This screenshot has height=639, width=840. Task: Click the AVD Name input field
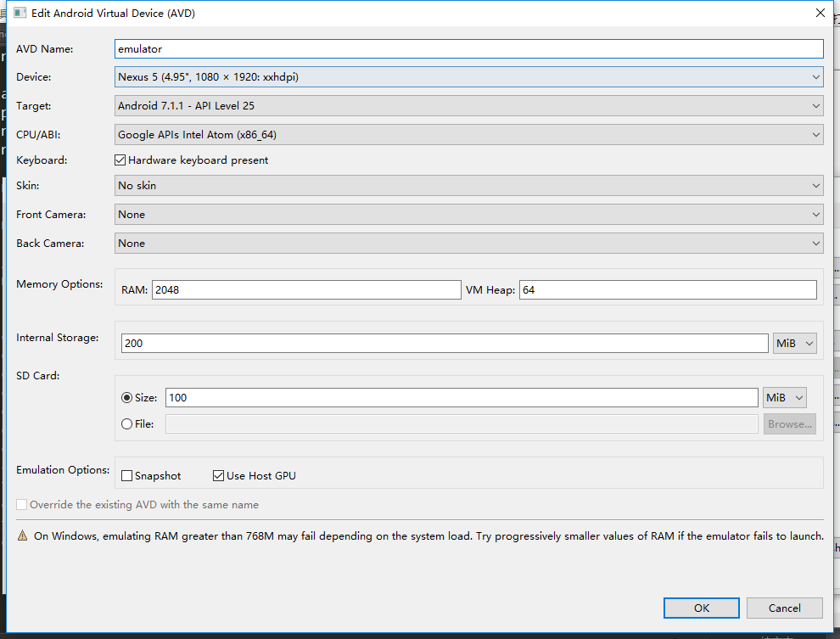[x=468, y=48]
